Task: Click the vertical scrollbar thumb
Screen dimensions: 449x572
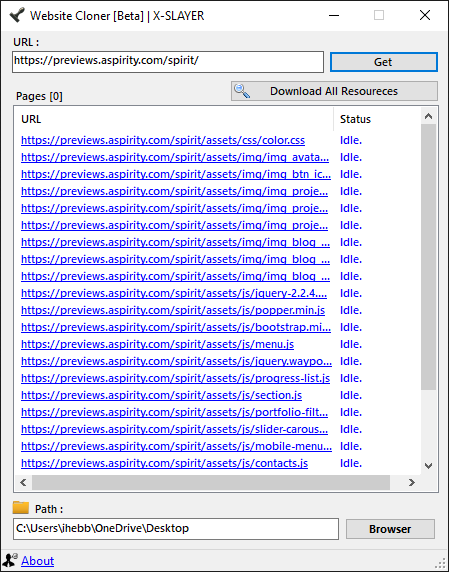Action: coord(429,257)
